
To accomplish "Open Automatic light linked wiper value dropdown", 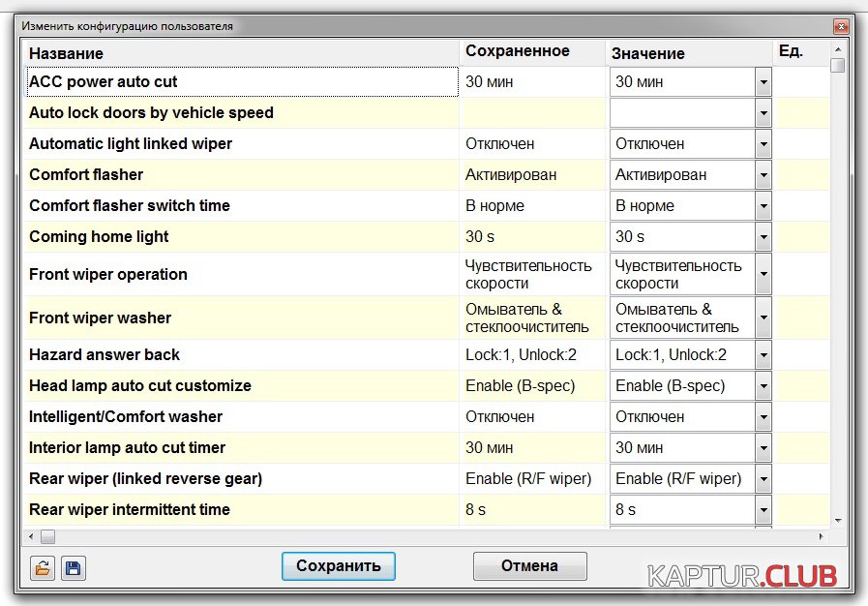I will (763, 144).
